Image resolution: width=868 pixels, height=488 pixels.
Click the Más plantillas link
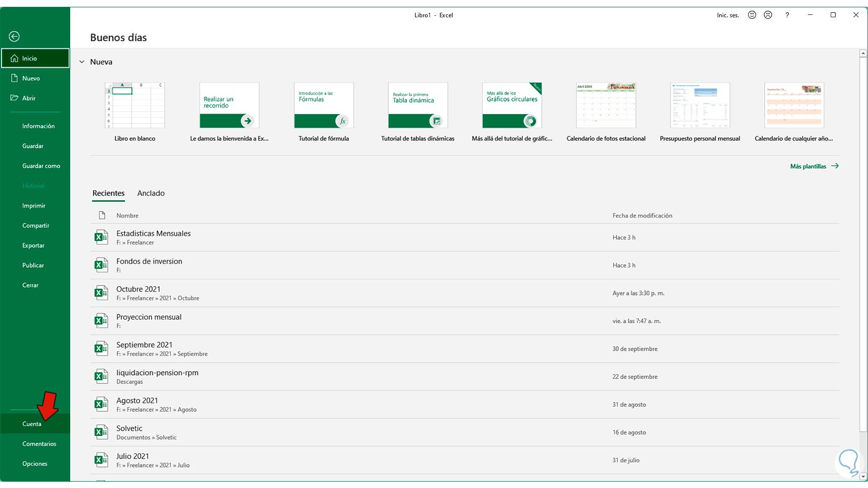[808, 166]
